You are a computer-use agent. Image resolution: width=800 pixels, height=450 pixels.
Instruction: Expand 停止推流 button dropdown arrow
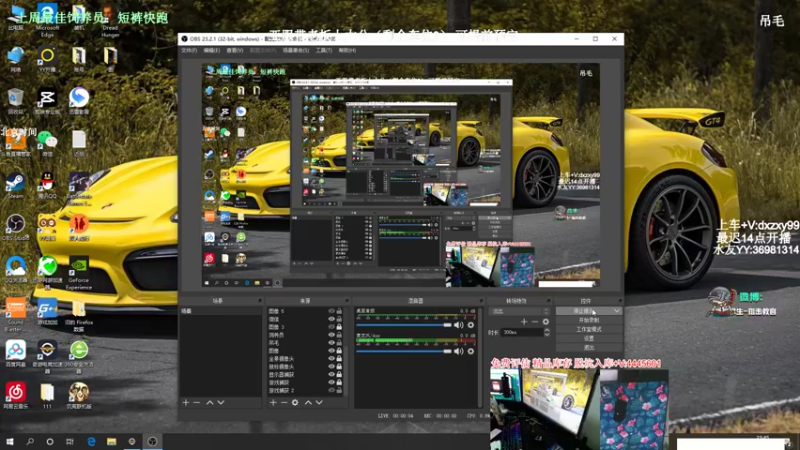point(617,311)
